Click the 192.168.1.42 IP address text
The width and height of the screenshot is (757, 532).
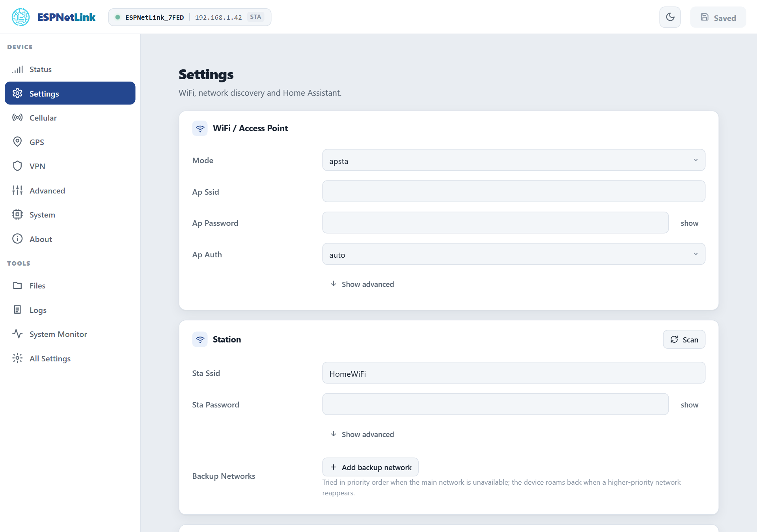pos(218,17)
